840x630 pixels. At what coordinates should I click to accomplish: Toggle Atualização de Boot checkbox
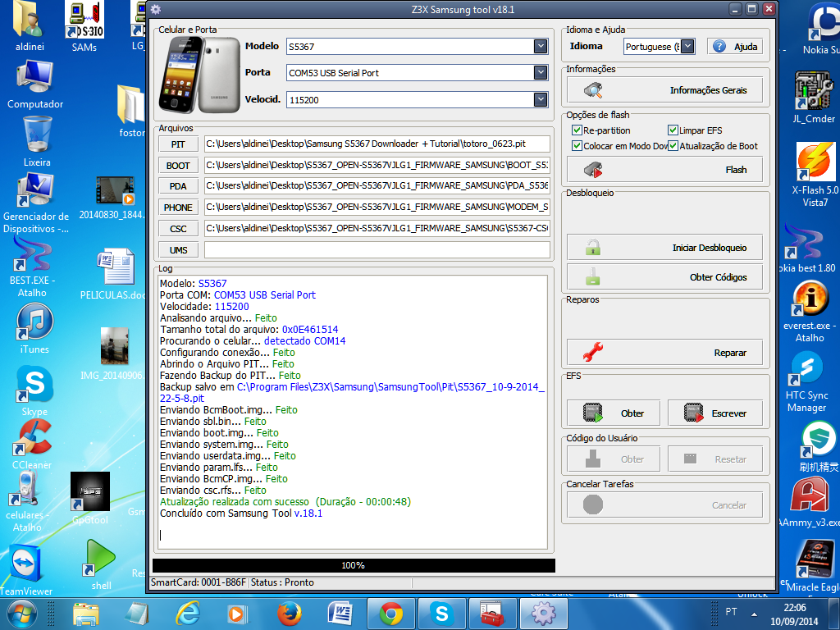[673, 146]
